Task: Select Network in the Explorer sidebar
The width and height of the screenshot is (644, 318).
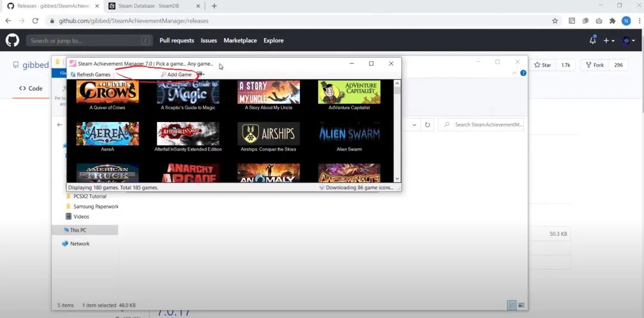Action: (x=79, y=244)
